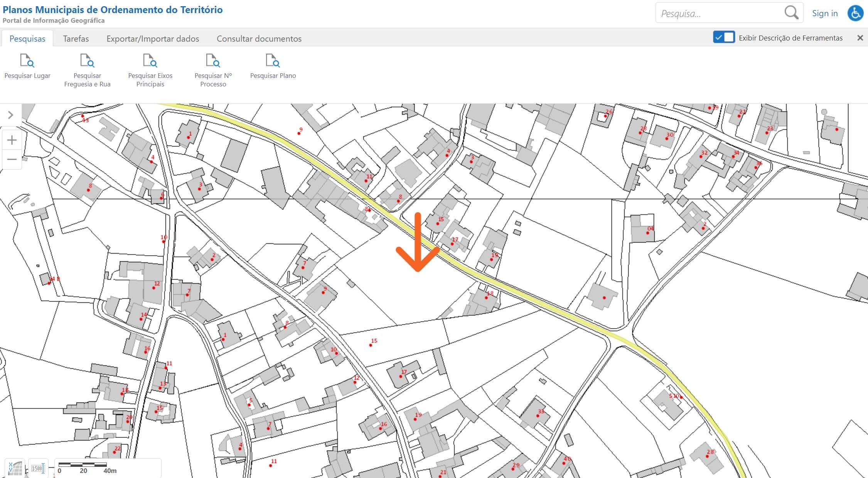Select Pesquisar Eixos Principais tool
868x478 pixels.
[150, 71]
